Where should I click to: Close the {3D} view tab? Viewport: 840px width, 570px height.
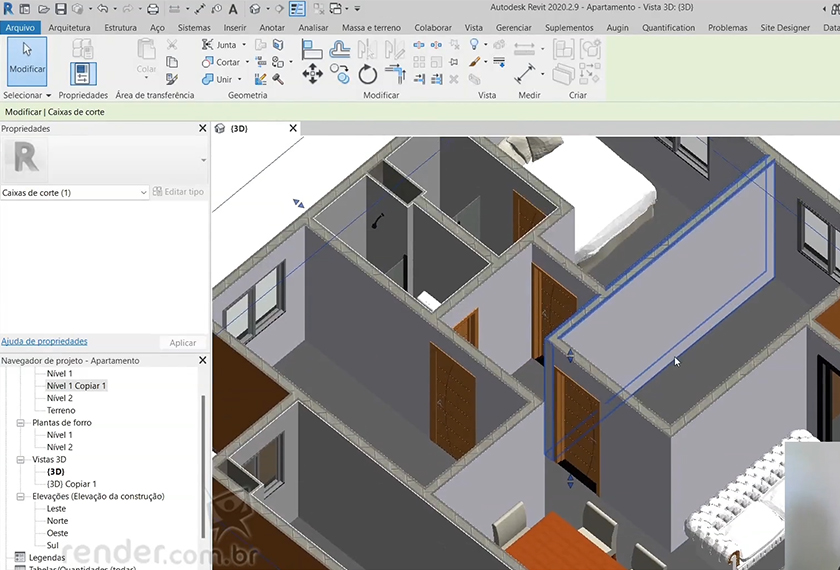click(293, 128)
